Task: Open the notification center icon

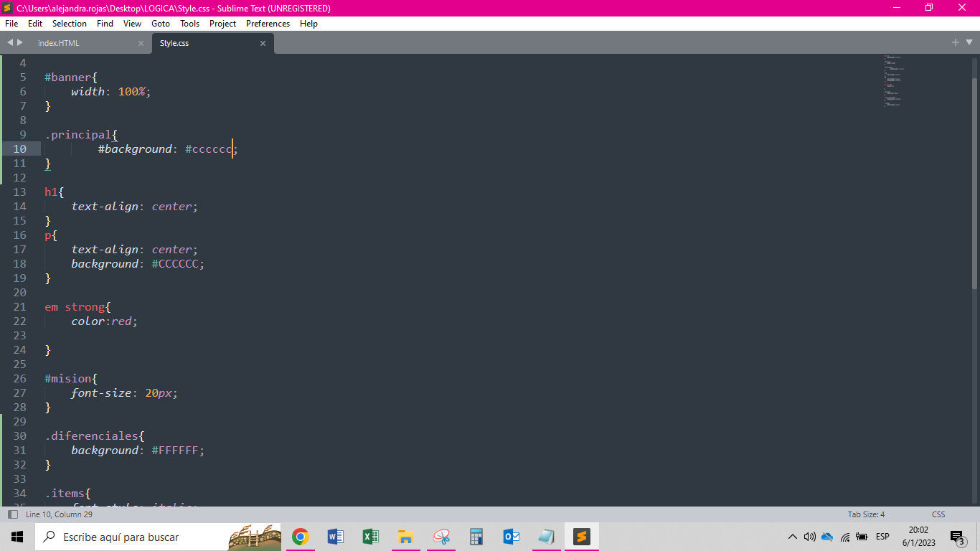Action: (957, 537)
